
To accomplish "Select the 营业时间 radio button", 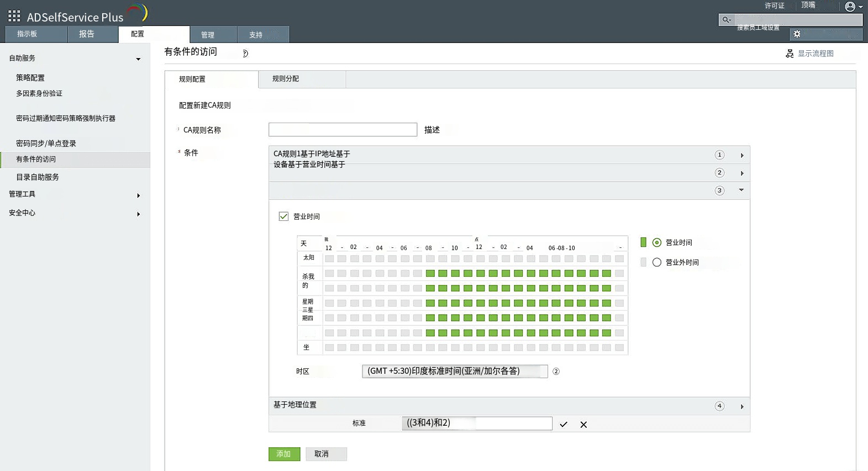I will click(657, 242).
